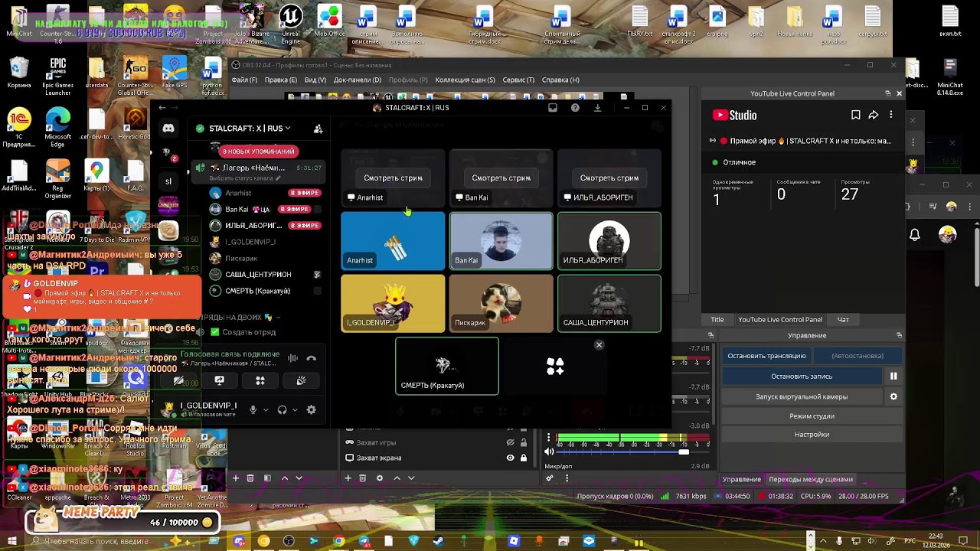The height and width of the screenshot is (551, 980).
Task: Open the activities tile in voice grid
Action: 555,367
